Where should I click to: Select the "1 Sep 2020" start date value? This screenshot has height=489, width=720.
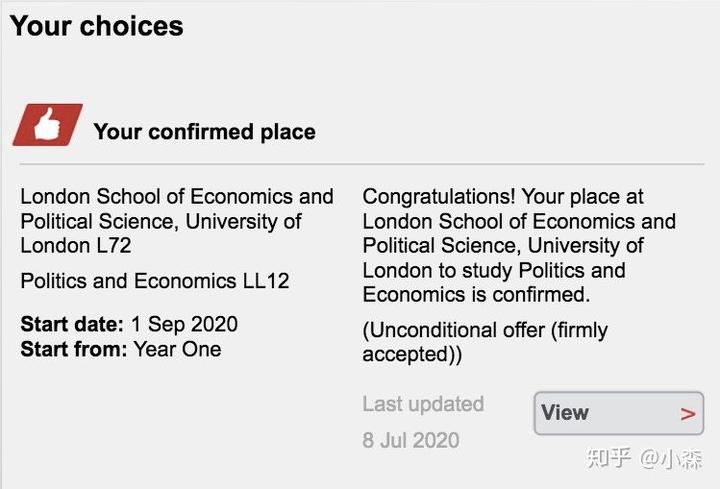184,325
